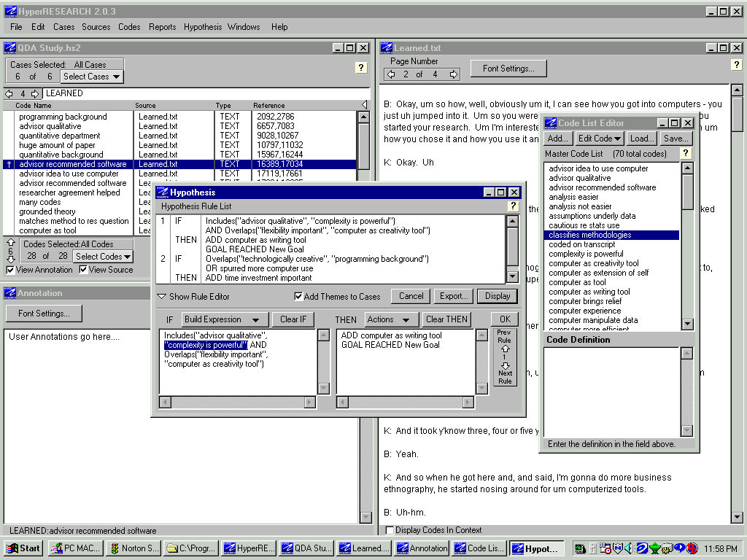This screenshot has width=747, height=560.
Task: Click the triangle at the Reference column header
Action: [364, 105]
